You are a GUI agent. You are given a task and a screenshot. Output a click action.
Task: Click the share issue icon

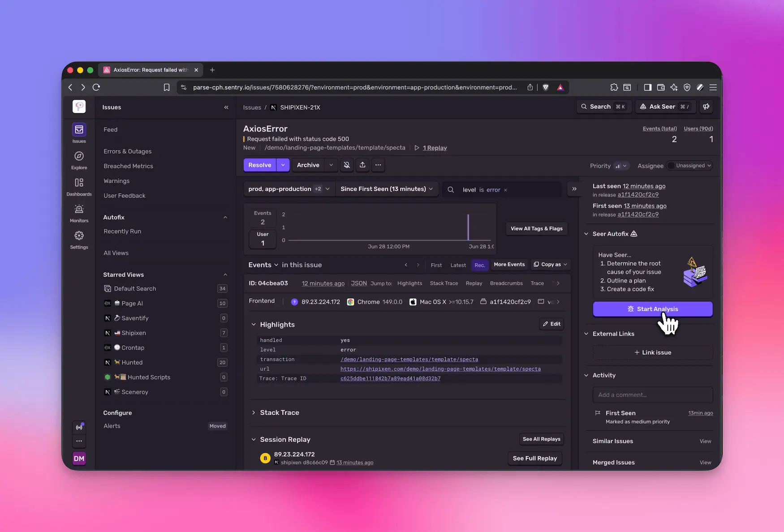pyautogui.click(x=362, y=165)
